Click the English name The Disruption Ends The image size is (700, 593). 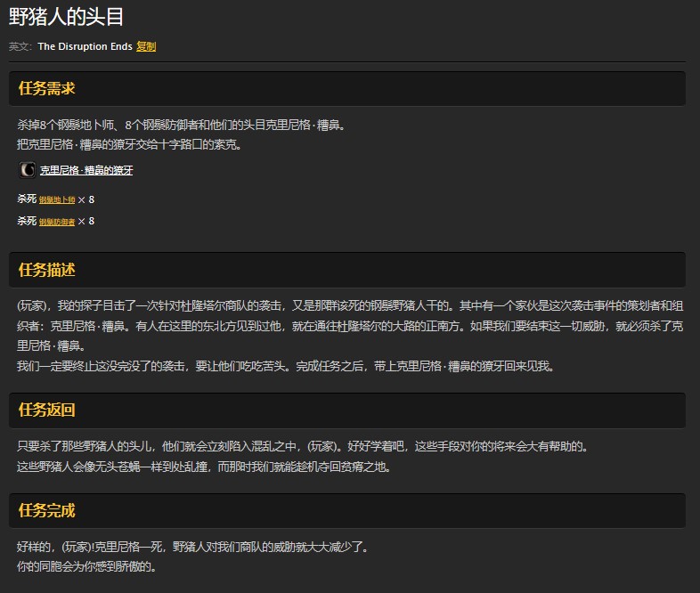(x=85, y=46)
